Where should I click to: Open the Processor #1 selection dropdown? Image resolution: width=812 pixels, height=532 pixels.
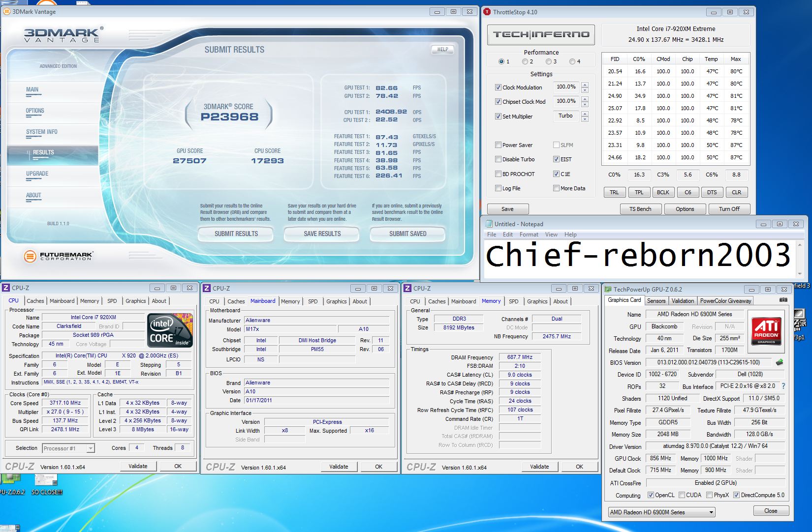tap(68, 448)
